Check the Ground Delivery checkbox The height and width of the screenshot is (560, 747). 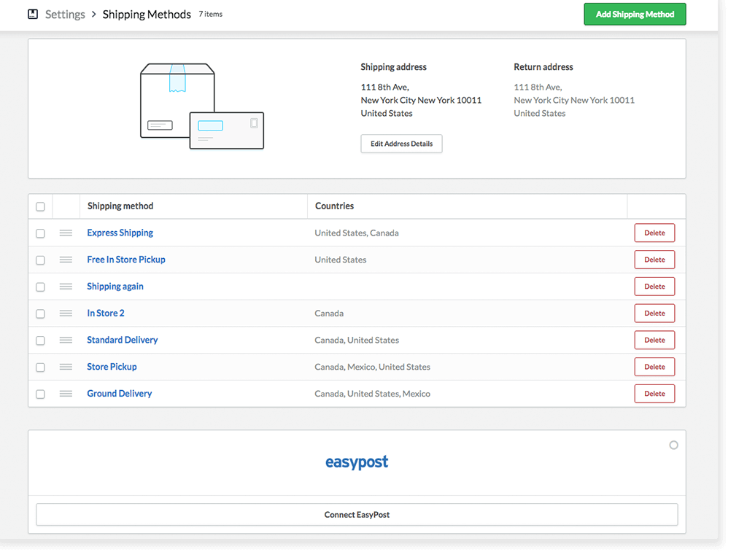(41, 394)
